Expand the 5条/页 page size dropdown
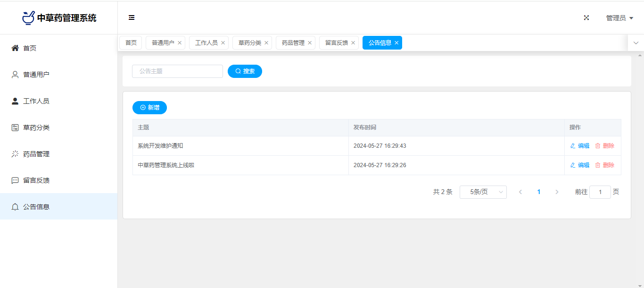644x288 pixels. click(x=483, y=192)
